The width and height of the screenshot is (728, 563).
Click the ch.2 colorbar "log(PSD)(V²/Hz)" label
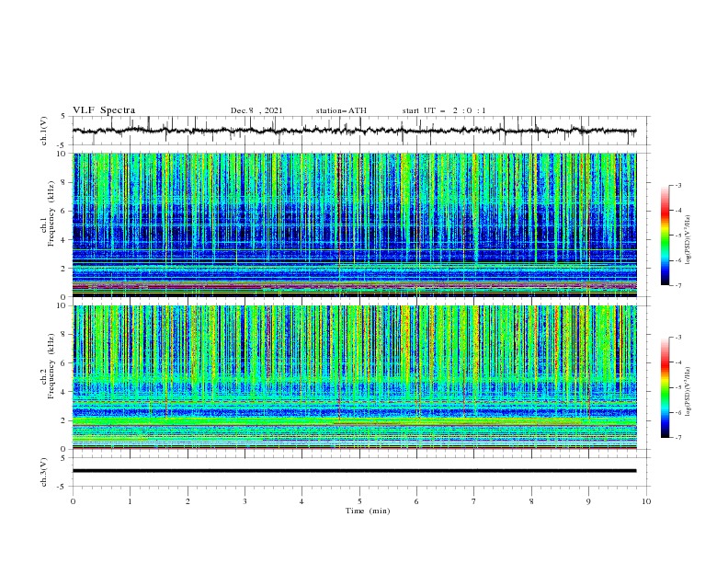(x=688, y=392)
